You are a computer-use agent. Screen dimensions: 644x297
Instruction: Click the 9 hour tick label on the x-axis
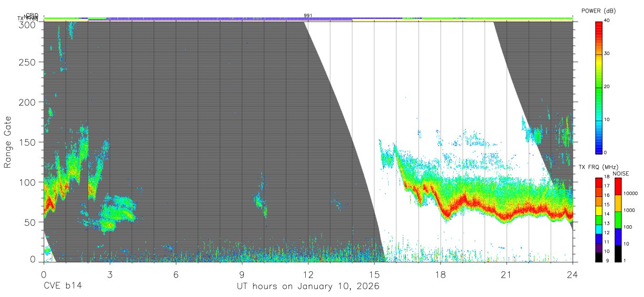tap(242, 274)
